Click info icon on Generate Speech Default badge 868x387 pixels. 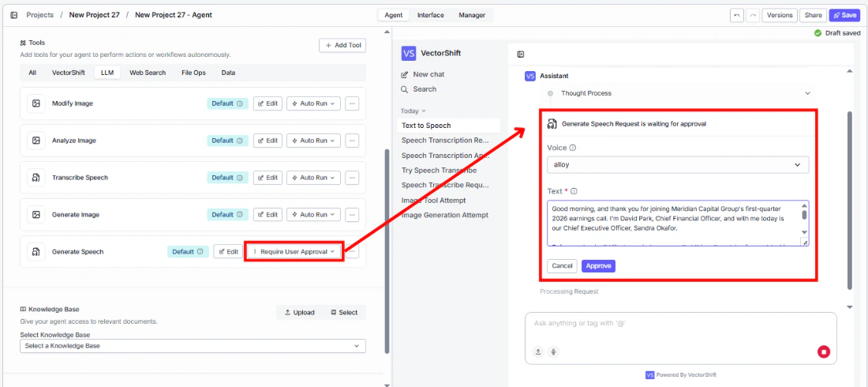click(x=200, y=252)
